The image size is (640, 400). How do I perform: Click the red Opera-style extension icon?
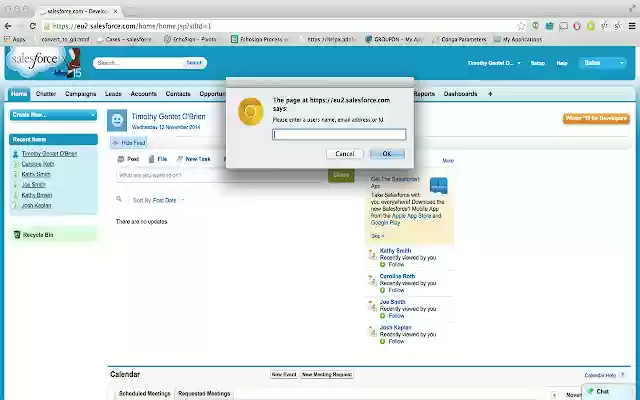(577, 26)
